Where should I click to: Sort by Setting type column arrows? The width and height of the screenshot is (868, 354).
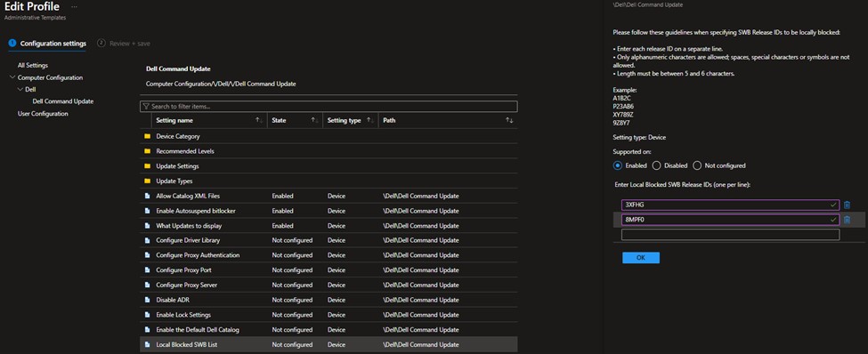(x=370, y=120)
